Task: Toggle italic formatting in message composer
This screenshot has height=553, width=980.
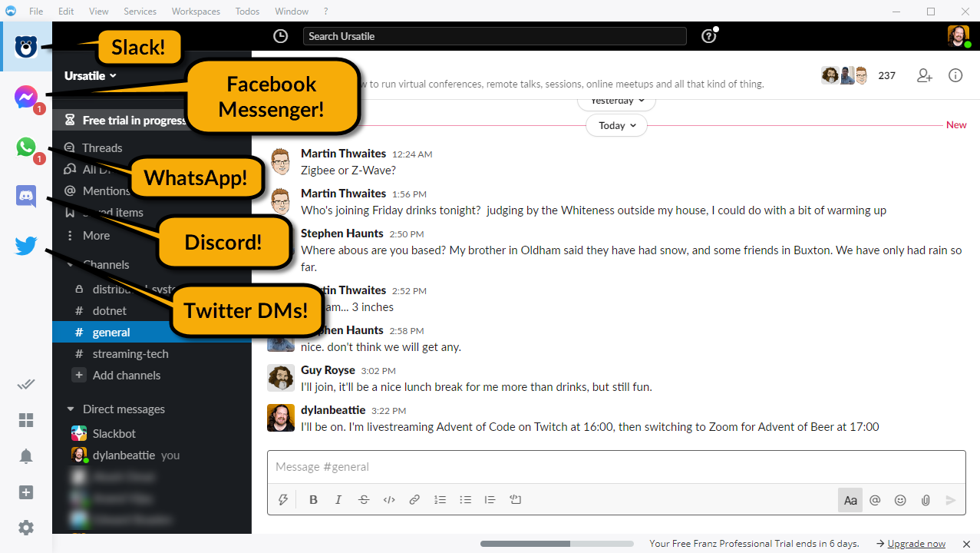Action: 338,500
